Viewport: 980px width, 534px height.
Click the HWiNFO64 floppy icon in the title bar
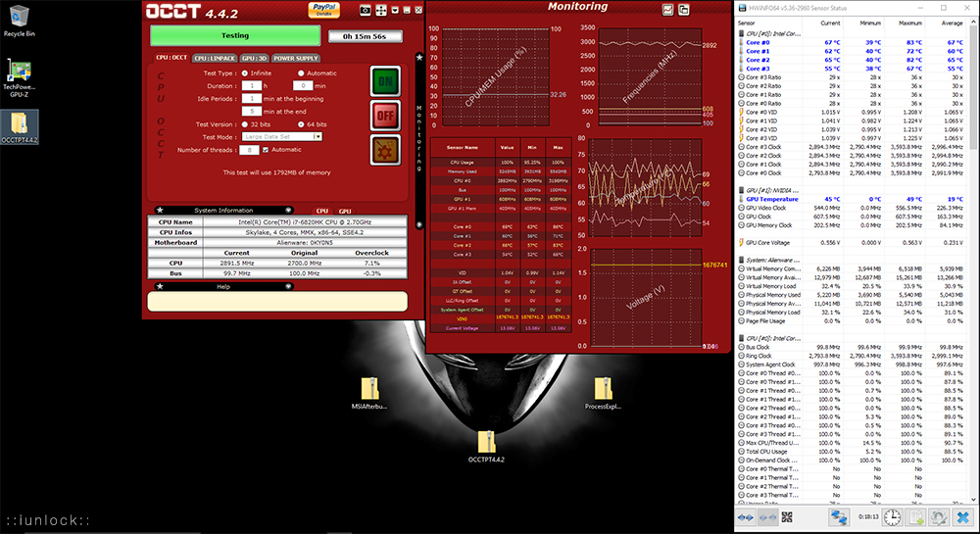(x=742, y=8)
